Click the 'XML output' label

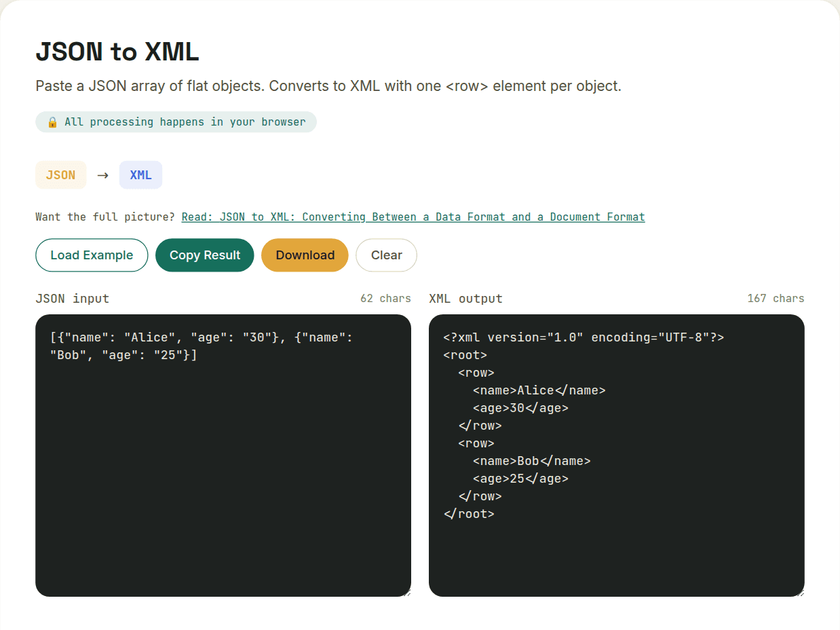pyautogui.click(x=465, y=299)
